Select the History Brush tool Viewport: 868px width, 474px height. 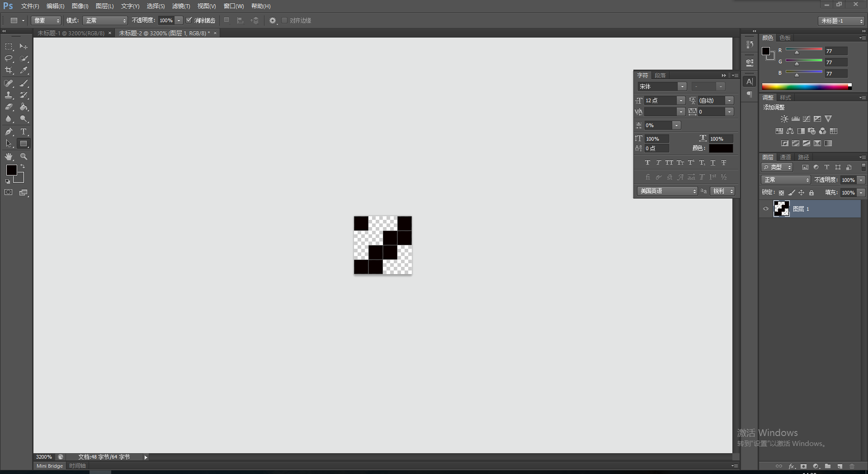tap(24, 95)
